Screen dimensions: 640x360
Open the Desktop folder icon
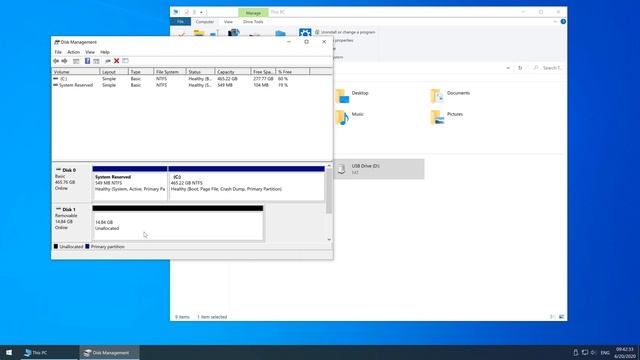point(342,96)
